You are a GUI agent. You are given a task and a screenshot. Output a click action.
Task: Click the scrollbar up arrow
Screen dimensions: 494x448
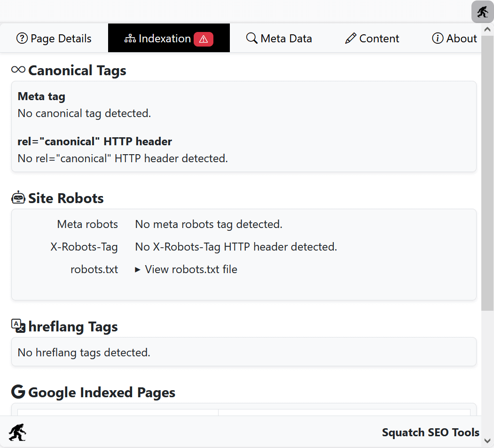[x=487, y=30]
